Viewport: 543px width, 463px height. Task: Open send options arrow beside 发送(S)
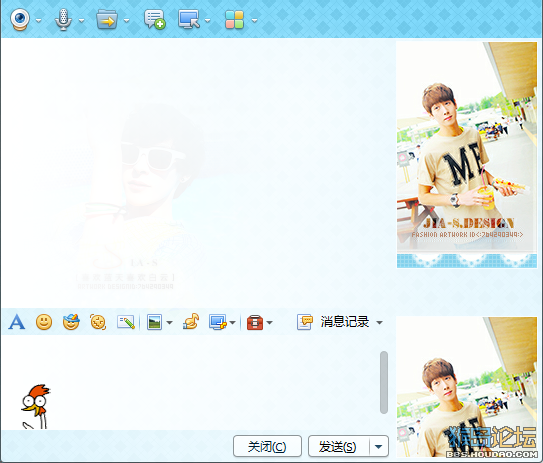pos(379,446)
